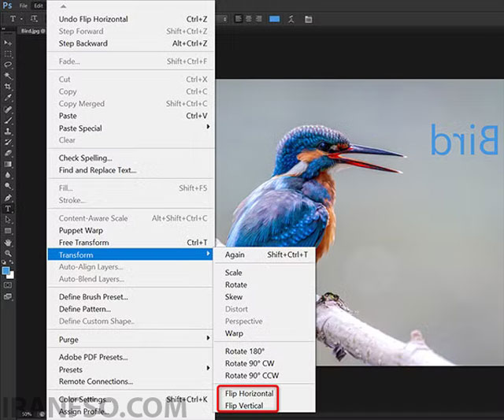Select the Crop tool
Screen dimensions: 504x420
pos(8,87)
